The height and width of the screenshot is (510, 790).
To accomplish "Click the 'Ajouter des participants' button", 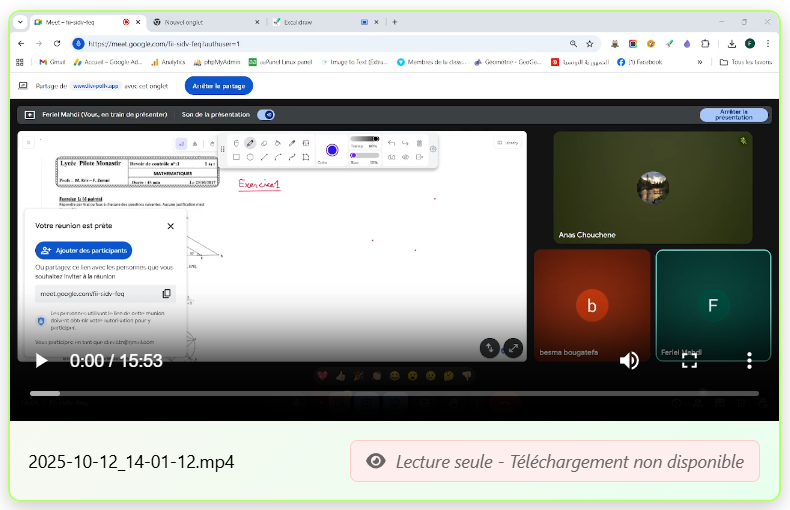I will click(83, 250).
